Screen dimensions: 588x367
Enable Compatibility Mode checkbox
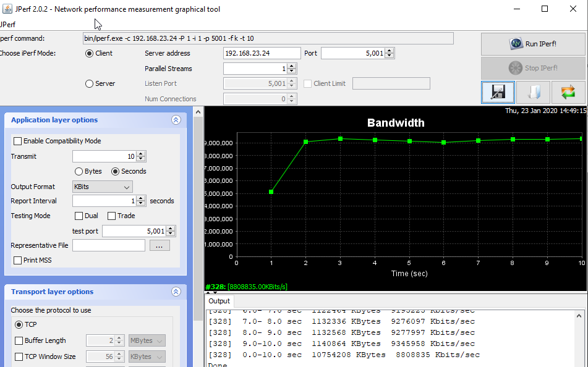[x=18, y=141]
